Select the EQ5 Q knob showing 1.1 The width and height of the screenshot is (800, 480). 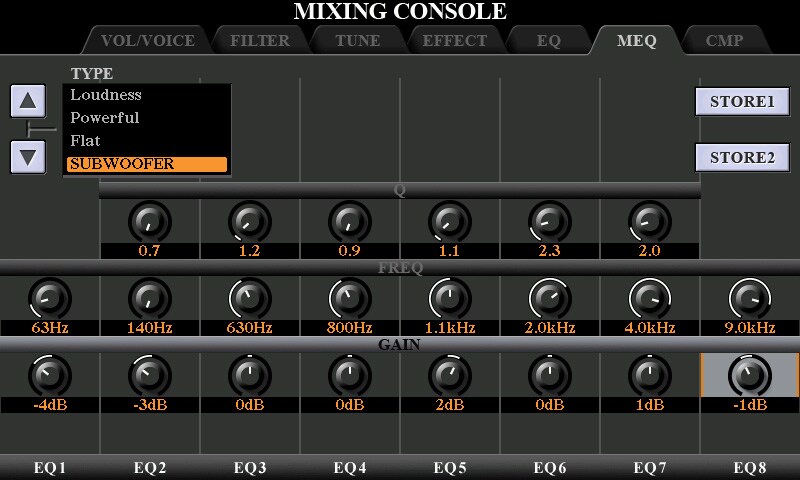click(x=449, y=221)
